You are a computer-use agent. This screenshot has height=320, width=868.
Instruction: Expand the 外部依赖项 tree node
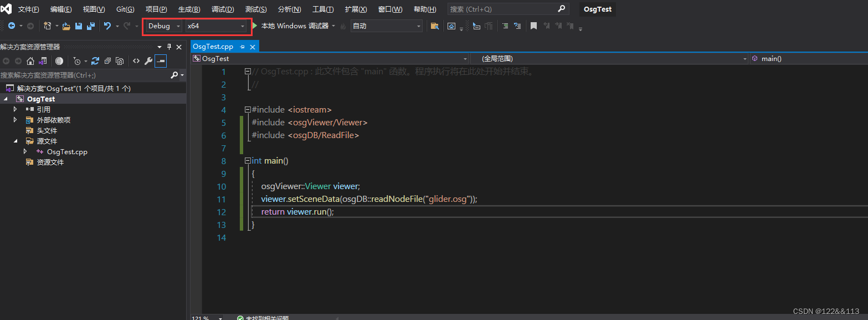[16, 120]
